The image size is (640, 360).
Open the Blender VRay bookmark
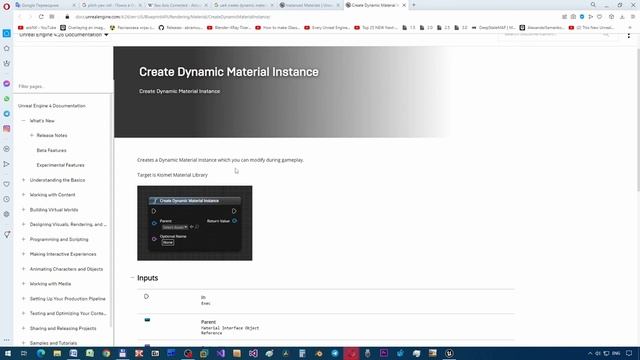pyautogui.click(x=229, y=28)
